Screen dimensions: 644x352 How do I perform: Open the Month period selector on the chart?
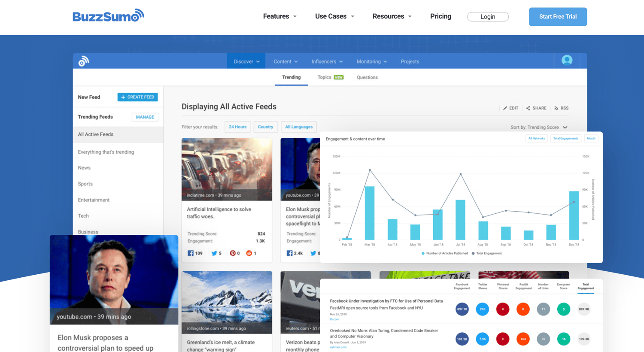coord(591,138)
